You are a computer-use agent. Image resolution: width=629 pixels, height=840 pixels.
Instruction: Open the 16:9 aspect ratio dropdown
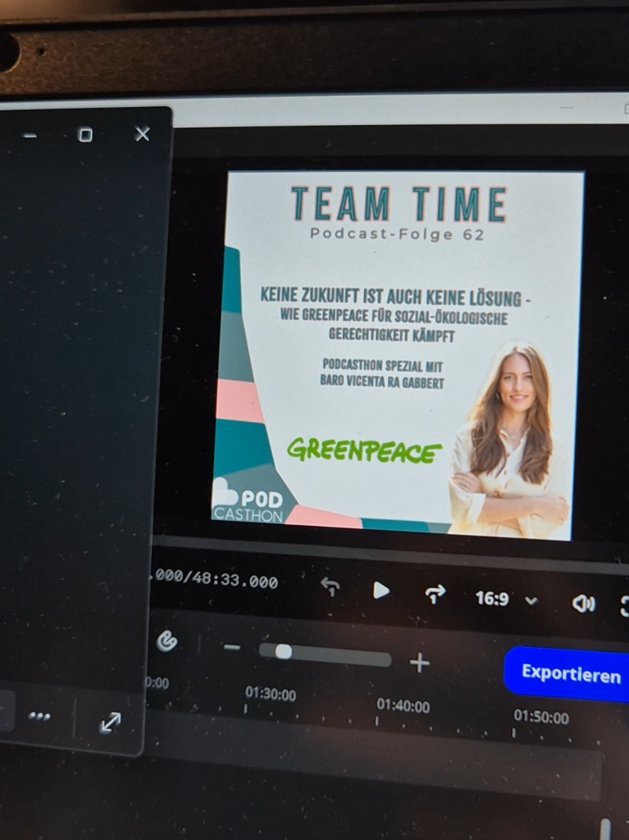(x=506, y=599)
